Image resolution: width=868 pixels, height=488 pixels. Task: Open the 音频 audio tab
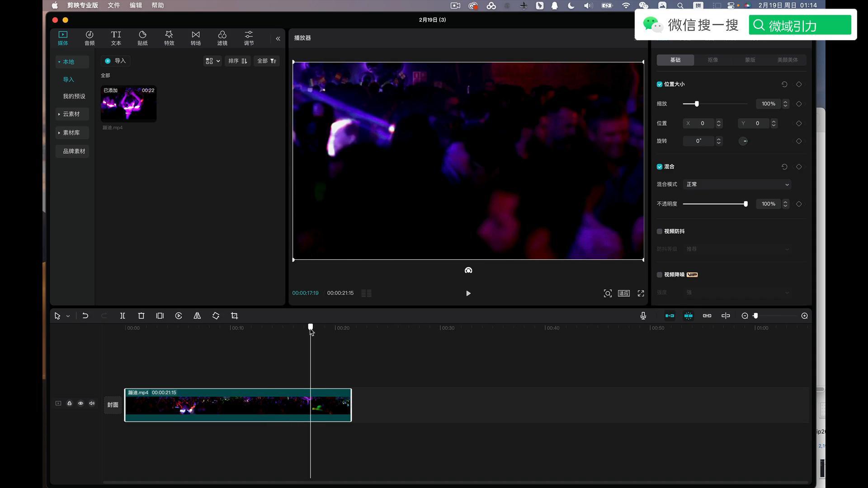[90, 38]
